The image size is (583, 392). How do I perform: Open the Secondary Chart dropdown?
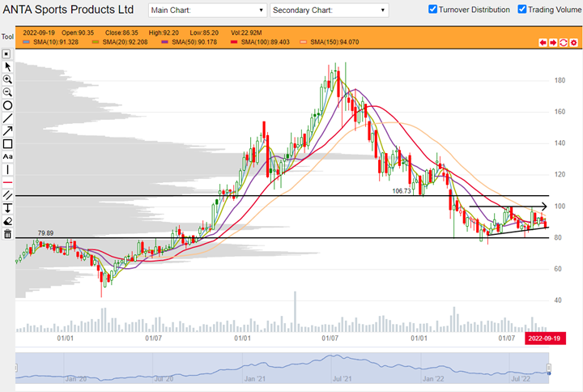coord(329,10)
